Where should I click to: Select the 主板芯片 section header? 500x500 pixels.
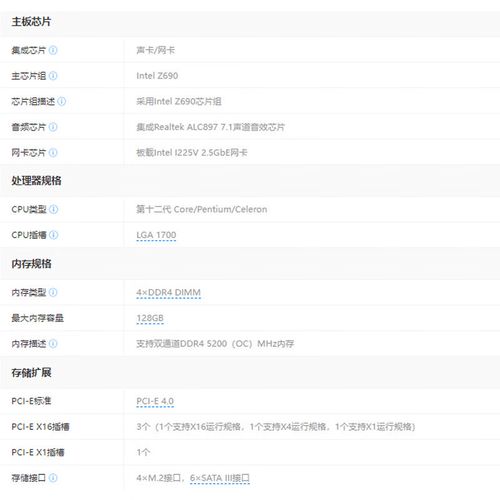[31, 22]
